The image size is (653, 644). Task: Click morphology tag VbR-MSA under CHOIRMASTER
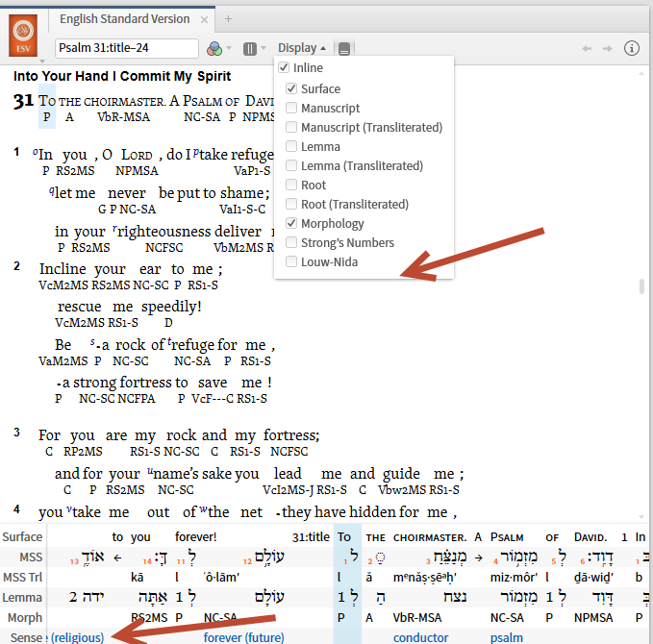(124, 117)
